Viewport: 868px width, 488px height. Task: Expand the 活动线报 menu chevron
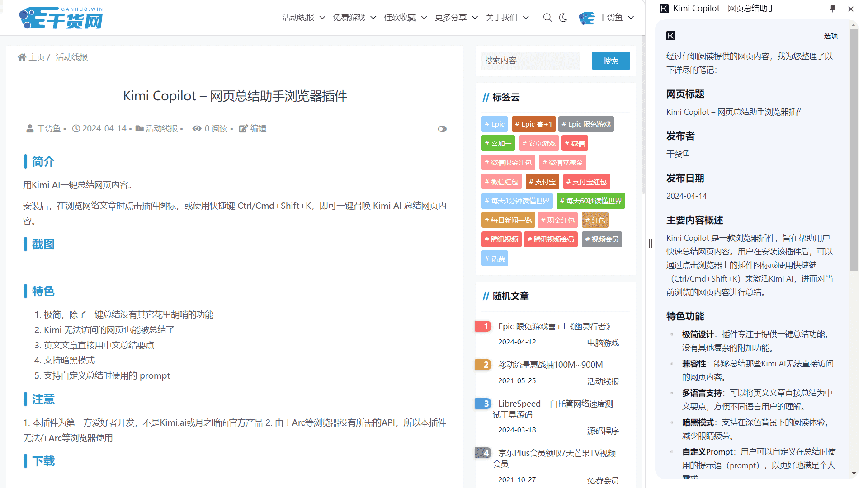point(322,18)
